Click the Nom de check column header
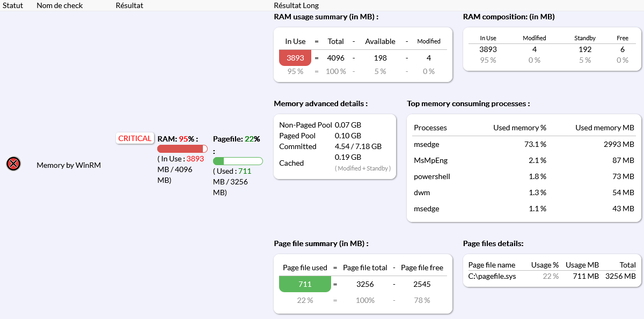Viewport: 644px width, 319px height. 58,5
